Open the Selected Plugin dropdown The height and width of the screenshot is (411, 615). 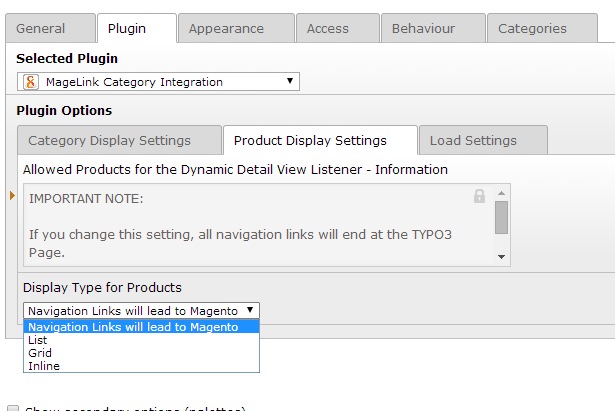pos(159,81)
